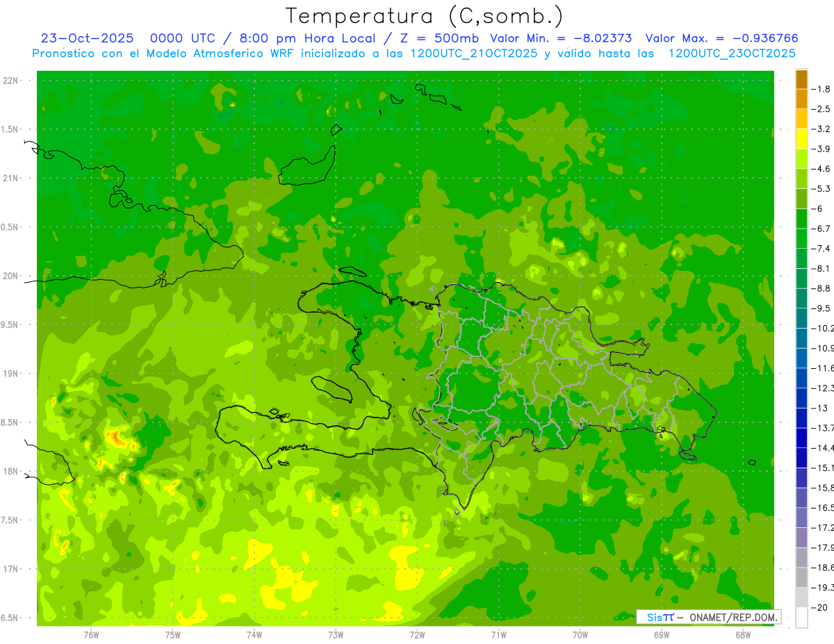Click the WRF model forecast description line
Viewport: 834px width, 644px height.
(414, 53)
